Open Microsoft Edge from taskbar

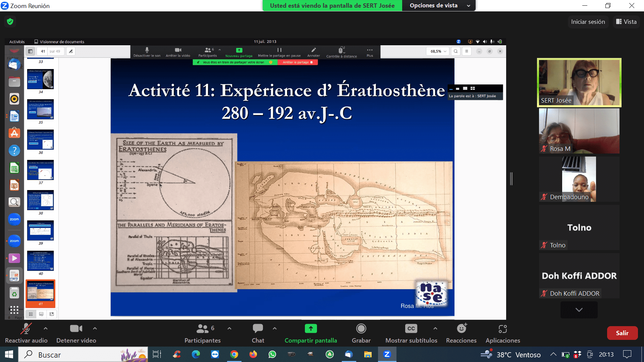click(x=196, y=354)
